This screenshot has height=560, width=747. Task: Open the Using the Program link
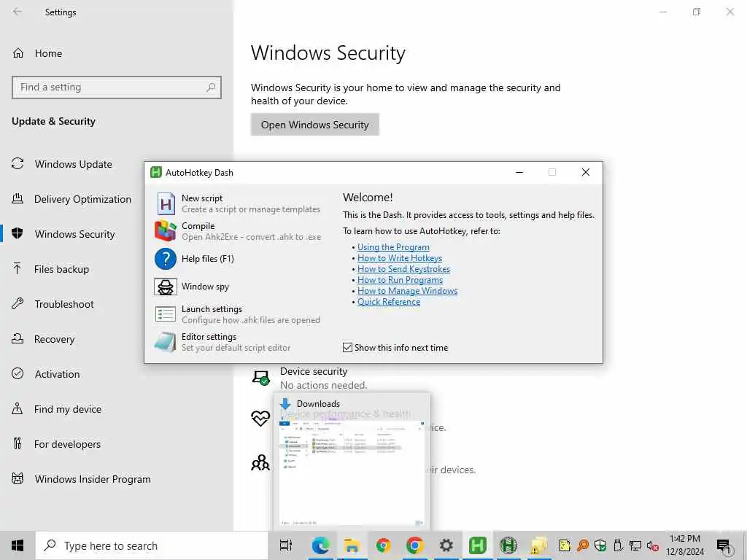(393, 247)
